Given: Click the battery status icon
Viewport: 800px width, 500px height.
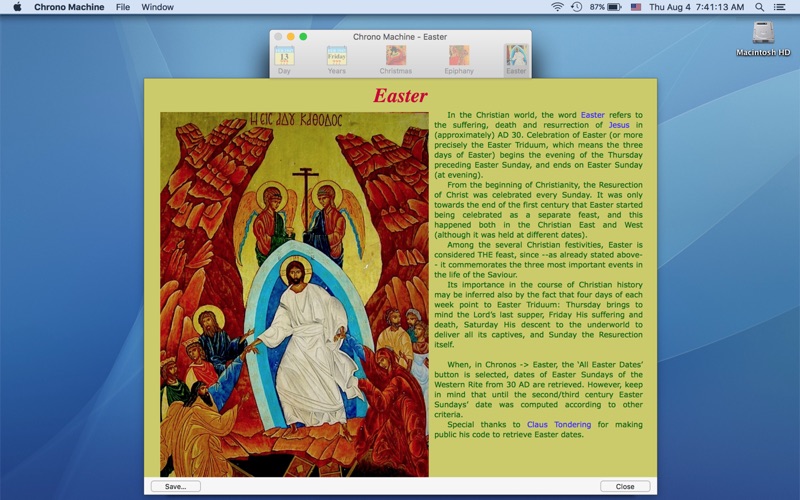Looking at the screenshot, I should pos(614,7).
